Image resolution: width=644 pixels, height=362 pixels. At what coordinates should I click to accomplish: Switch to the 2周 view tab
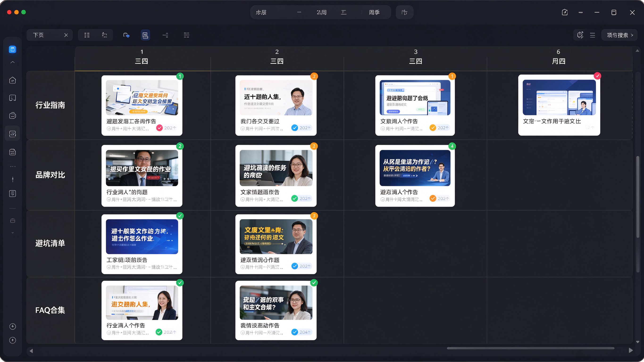[322, 12]
